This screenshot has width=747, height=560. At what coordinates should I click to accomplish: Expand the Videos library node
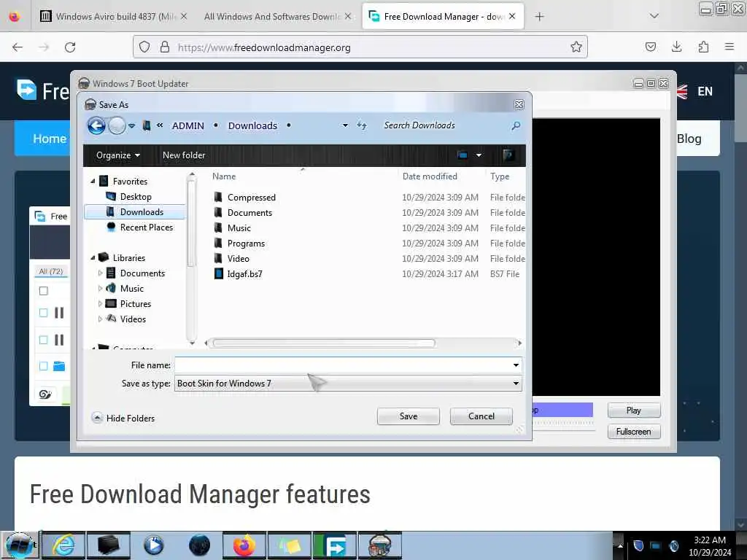[x=100, y=319]
